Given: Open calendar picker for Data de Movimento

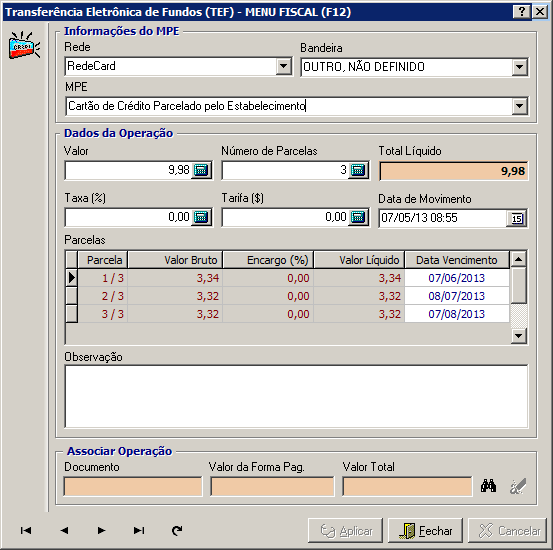Looking at the screenshot, I should (x=517, y=219).
